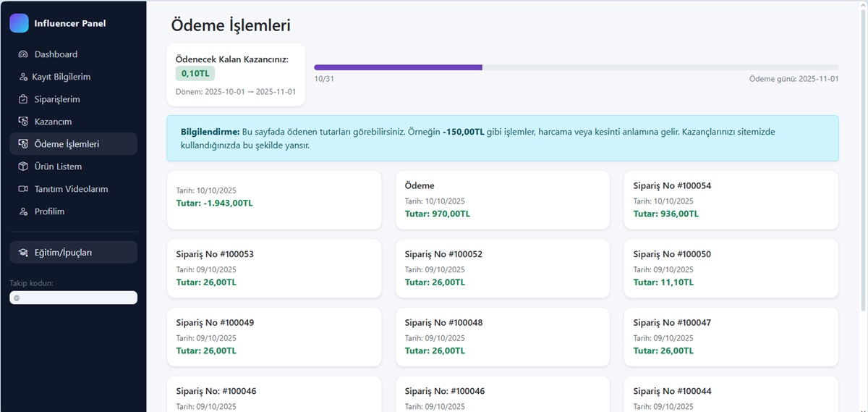Click the Influencer Panel title text

[x=70, y=23]
